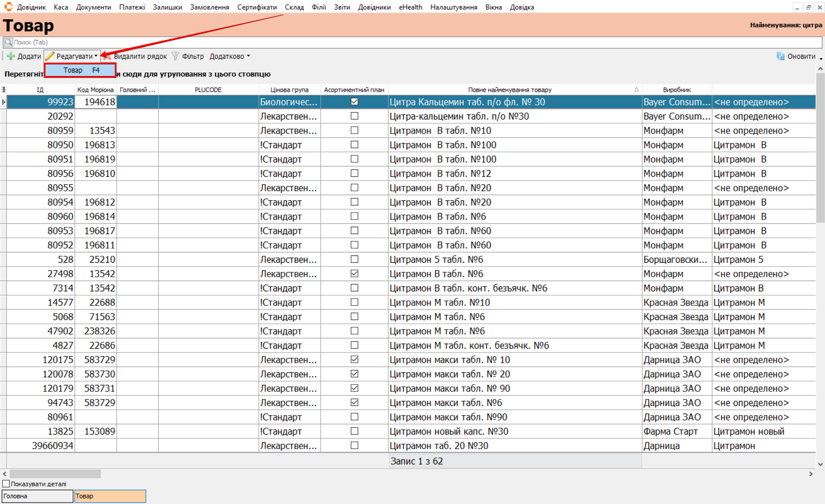
Task: Click the Видалити рядок delete icon
Action: click(x=107, y=57)
